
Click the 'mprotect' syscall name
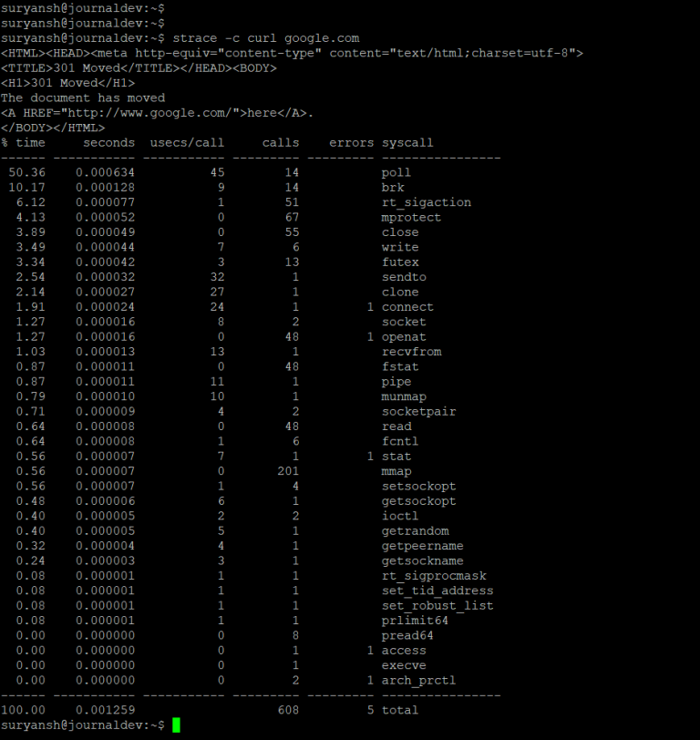pos(411,217)
